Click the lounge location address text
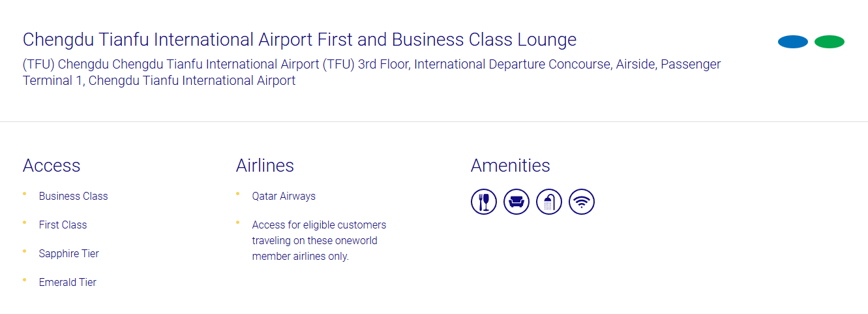The width and height of the screenshot is (868, 314). tap(372, 72)
